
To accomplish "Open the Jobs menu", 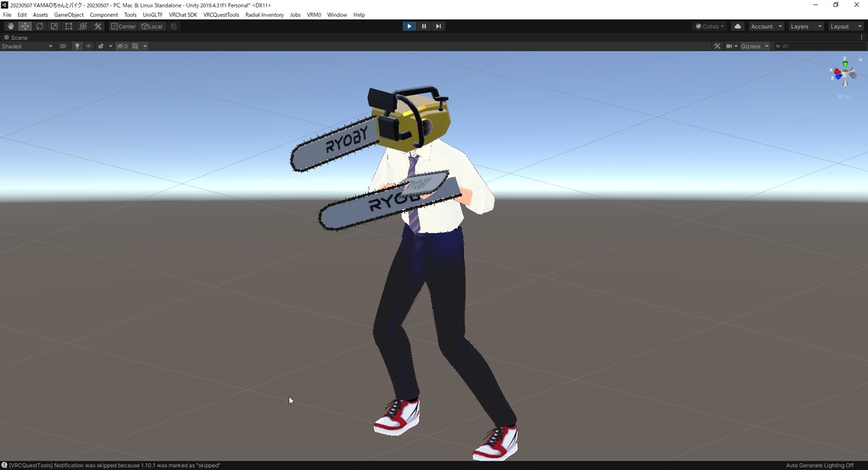I will coord(295,15).
